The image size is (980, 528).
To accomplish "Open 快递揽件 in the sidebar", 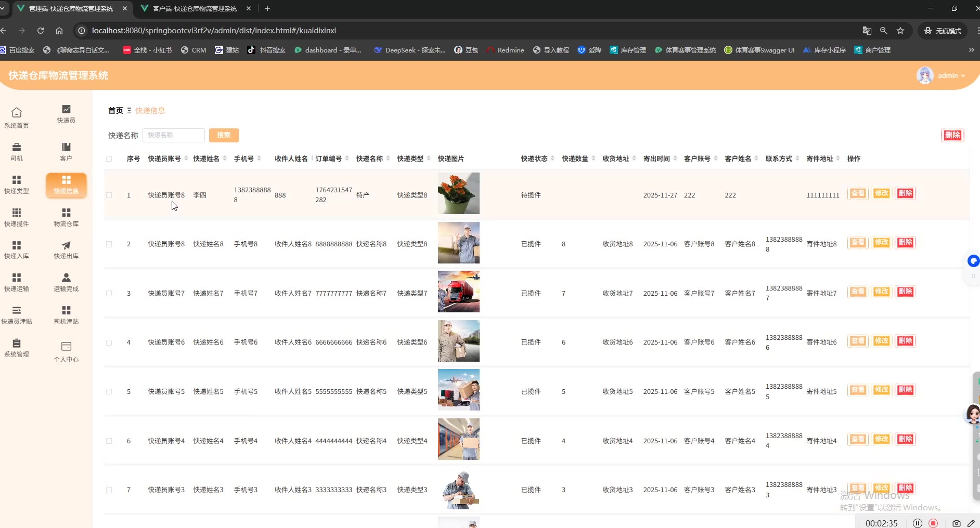I will (17, 218).
